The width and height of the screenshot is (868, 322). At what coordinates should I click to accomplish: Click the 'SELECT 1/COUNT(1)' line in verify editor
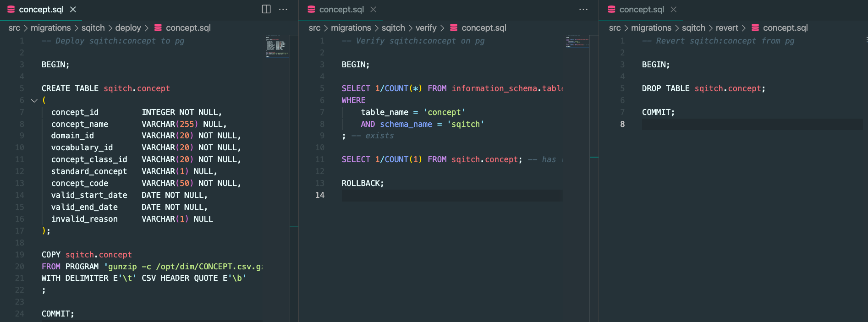452,159
